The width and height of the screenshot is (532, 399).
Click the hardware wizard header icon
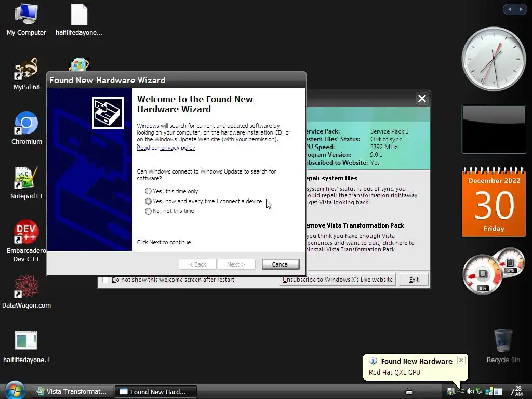coord(108,113)
